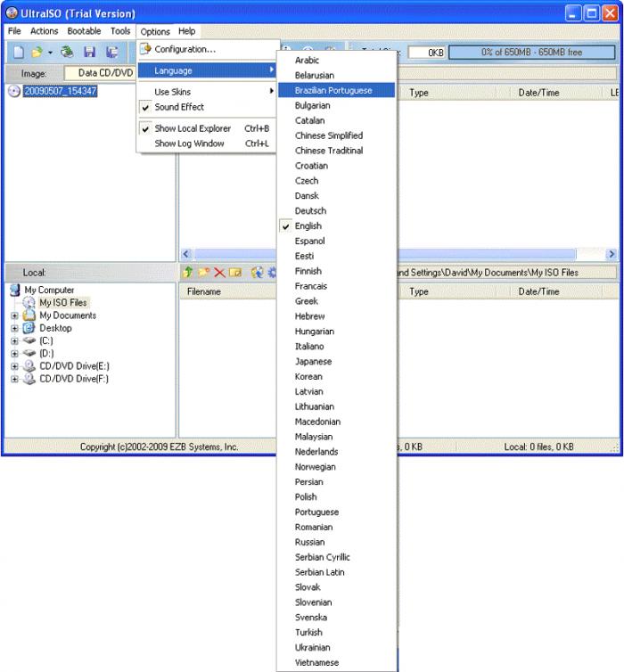Expand the CD/DVD Drive(F:) tree node
The height and width of the screenshot is (672, 624).
14,380
